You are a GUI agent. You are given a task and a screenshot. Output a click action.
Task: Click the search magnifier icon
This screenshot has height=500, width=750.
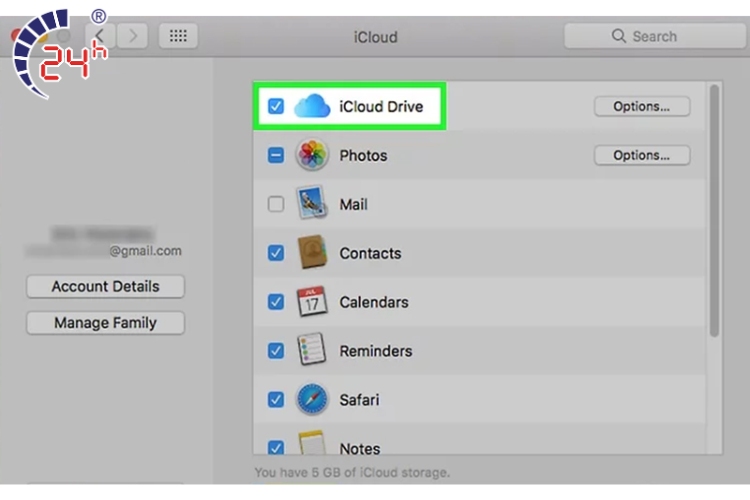(x=618, y=36)
